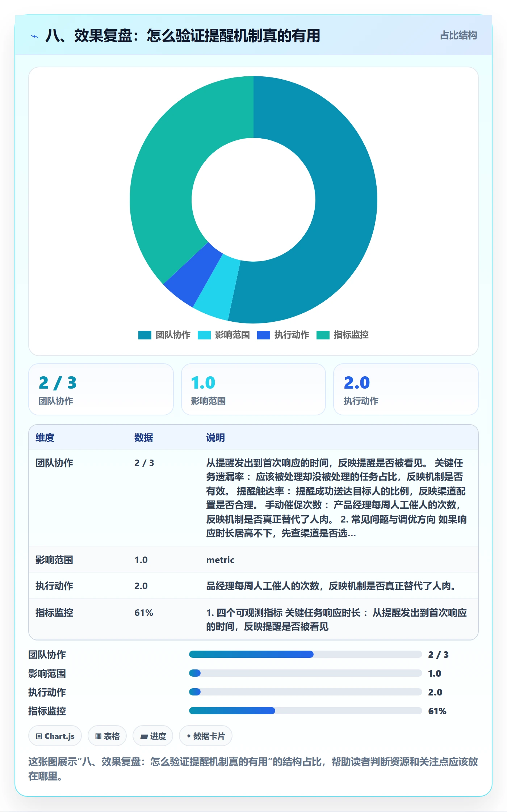Select the 表格 tag chip

point(107,736)
